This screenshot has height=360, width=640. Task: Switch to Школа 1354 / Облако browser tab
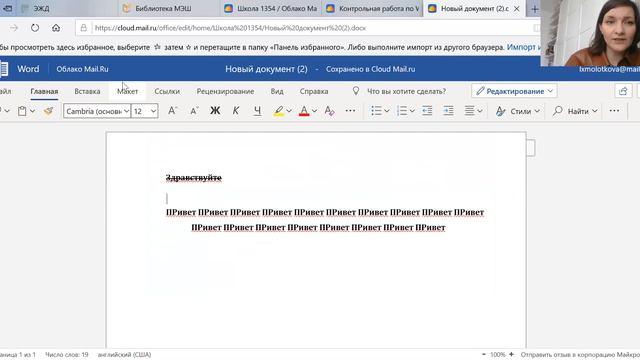click(x=271, y=8)
